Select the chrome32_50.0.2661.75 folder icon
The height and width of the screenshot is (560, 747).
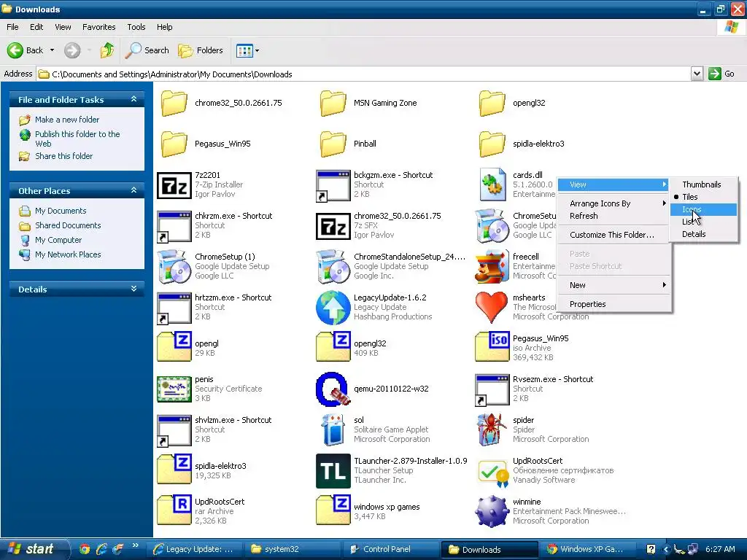pyautogui.click(x=174, y=103)
